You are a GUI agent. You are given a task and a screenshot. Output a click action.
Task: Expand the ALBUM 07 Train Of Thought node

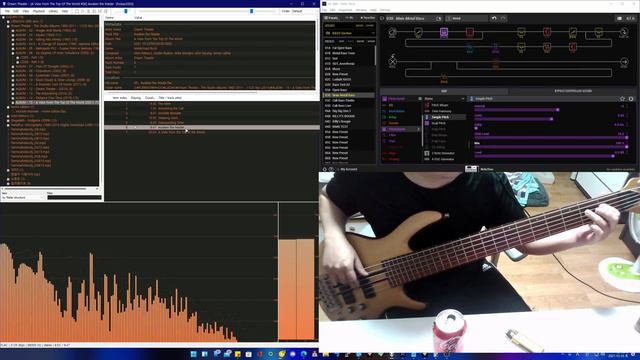tap(13, 66)
